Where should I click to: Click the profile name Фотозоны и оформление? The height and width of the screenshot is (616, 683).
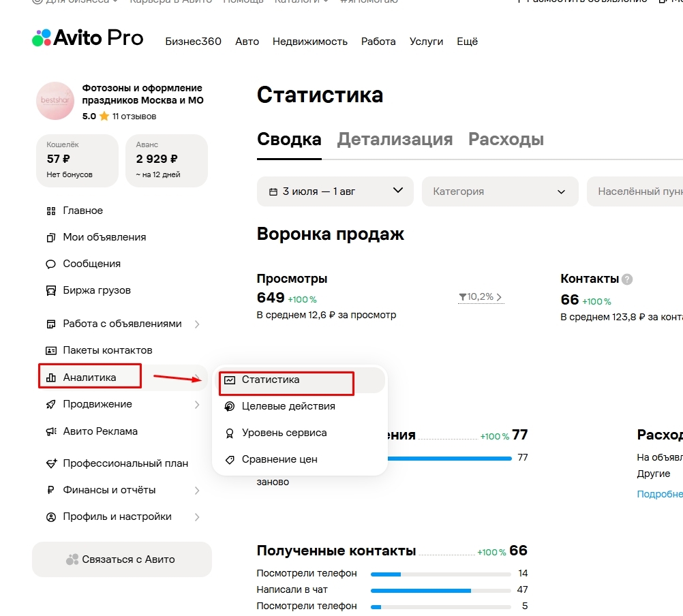tap(143, 94)
